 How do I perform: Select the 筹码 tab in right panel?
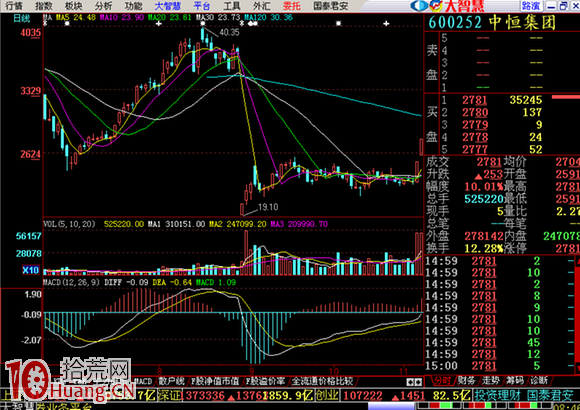point(515,380)
